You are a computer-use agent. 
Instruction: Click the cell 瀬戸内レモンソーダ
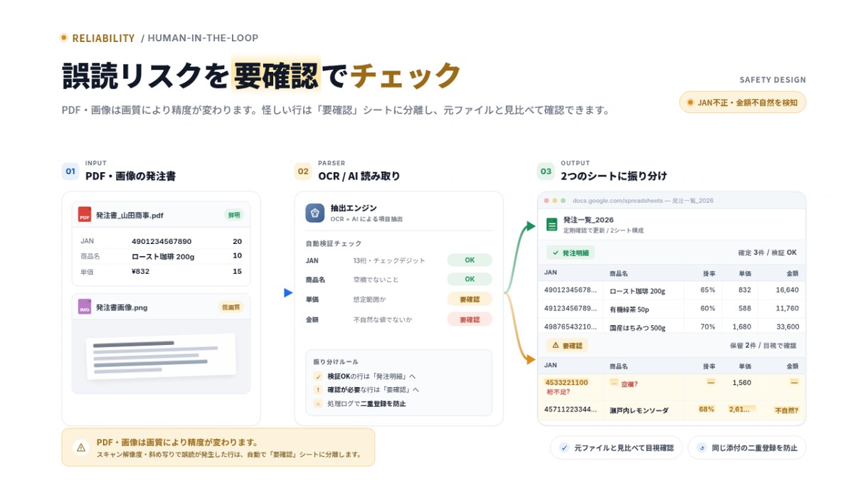pyautogui.click(x=638, y=410)
